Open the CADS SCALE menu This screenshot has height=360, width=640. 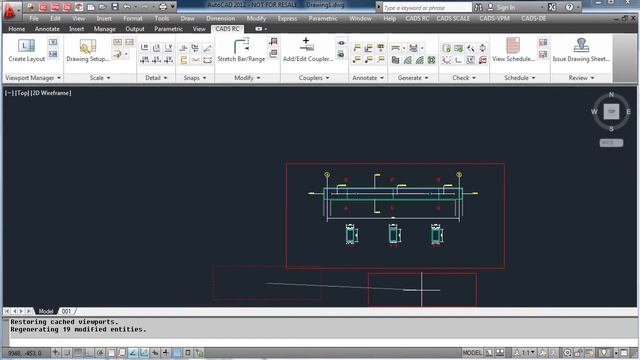[453, 18]
